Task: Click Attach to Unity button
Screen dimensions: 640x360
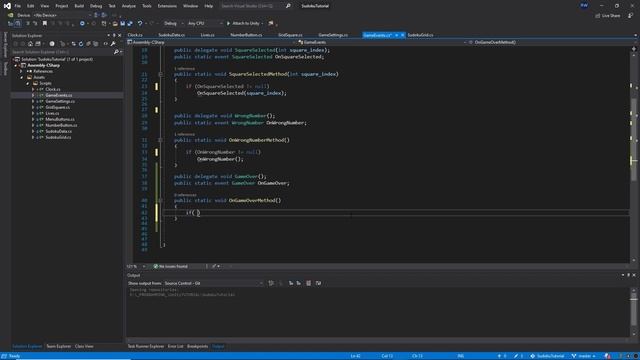Action: tap(244, 24)
